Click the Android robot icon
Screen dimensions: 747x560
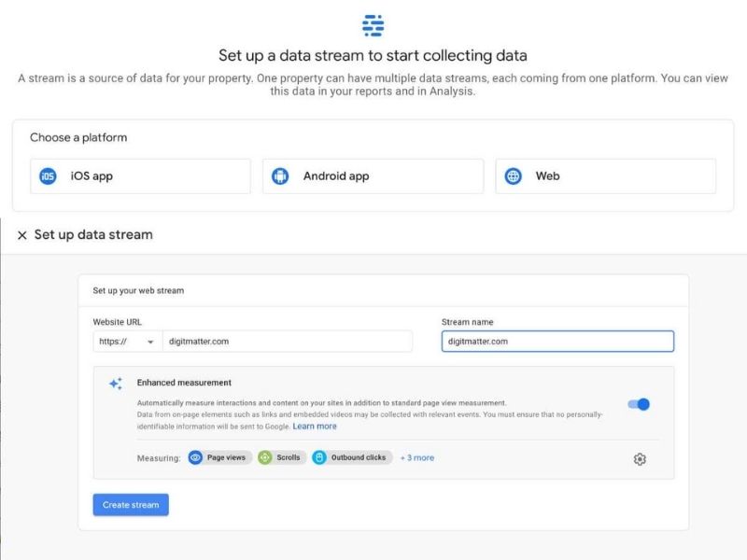tap(280, 176)
